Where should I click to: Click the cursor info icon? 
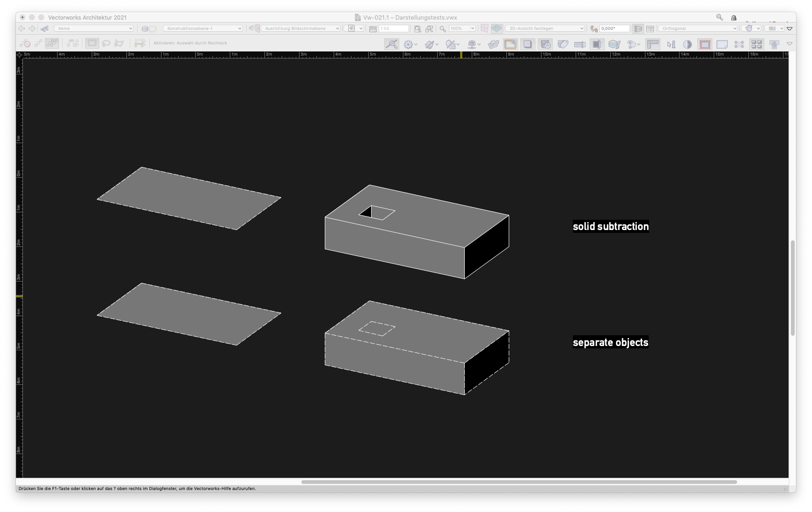point(671,44)
